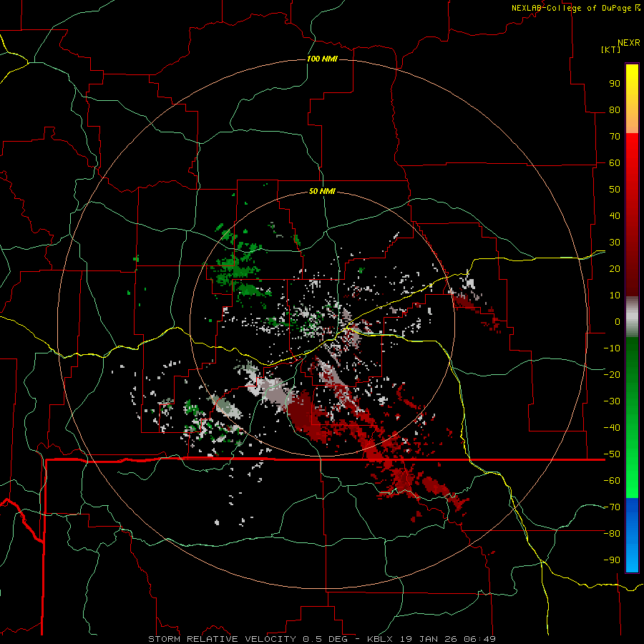Click the '-10' value on the color scale

(612, 348)
